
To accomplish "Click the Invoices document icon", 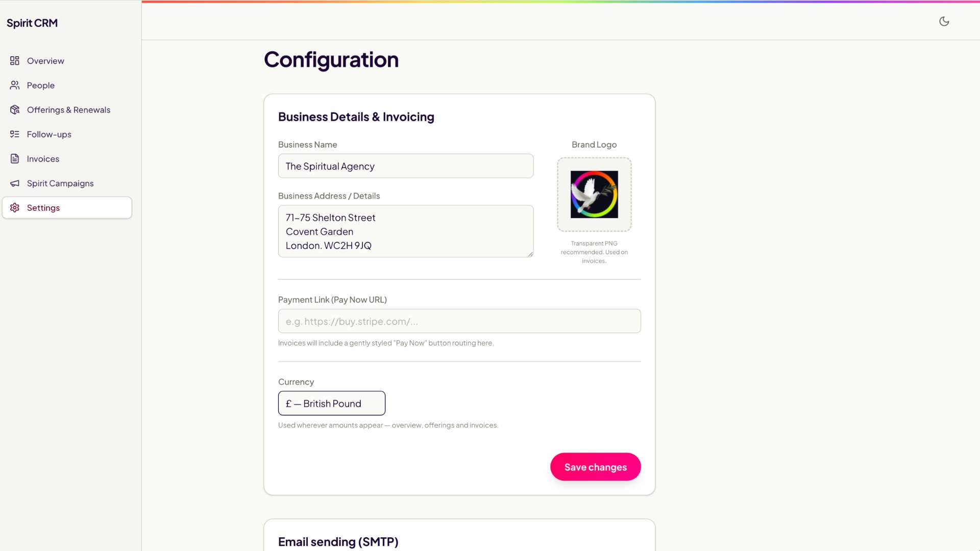I will tap(15, 159).
